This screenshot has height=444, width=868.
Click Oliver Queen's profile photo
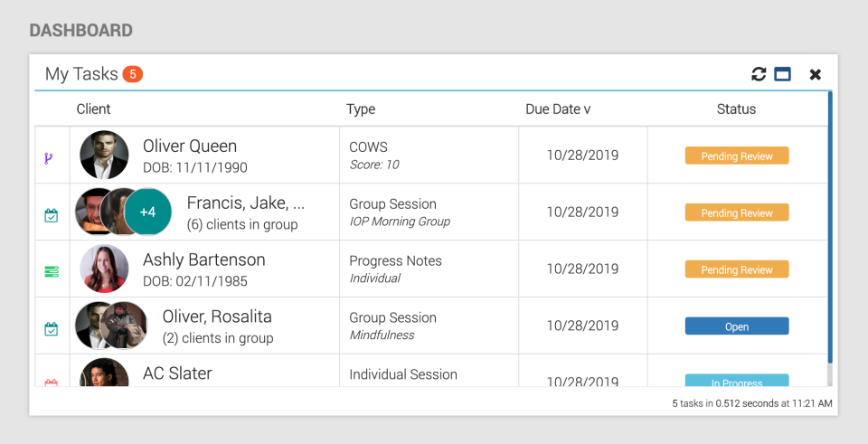(x=104, y=156)
